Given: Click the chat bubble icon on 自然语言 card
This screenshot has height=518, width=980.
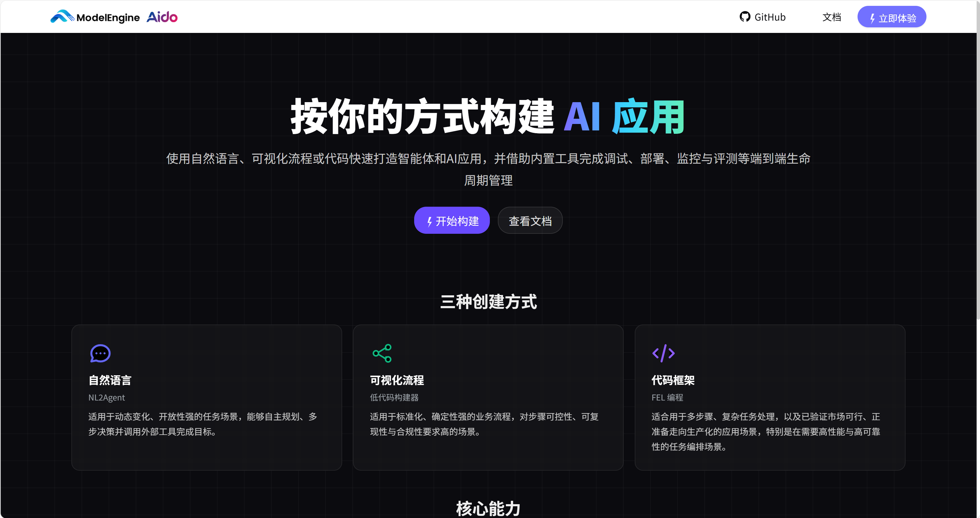Looking at the screenshot, I should click(100, 353).
